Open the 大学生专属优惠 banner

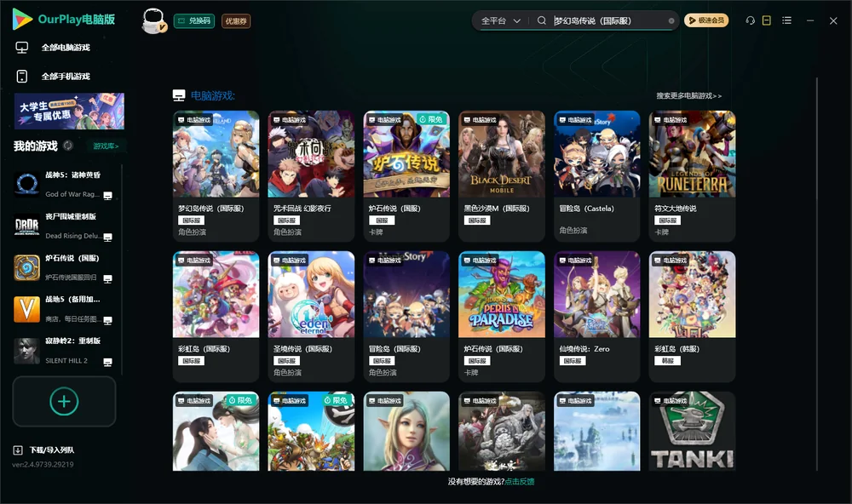70,112
